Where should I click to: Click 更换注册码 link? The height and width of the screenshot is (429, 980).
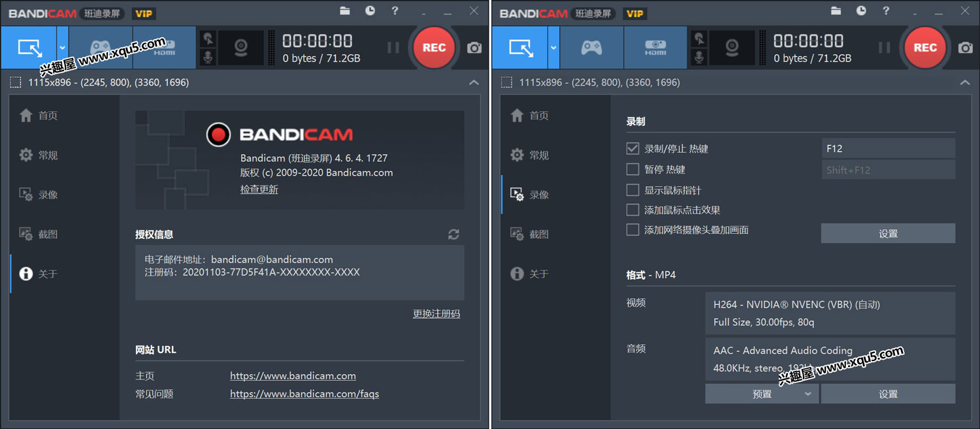click(436, 314)
